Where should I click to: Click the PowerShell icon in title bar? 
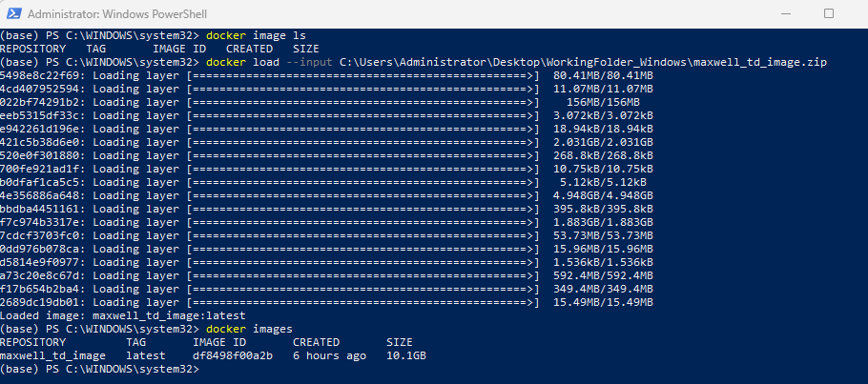pos(12,14)
